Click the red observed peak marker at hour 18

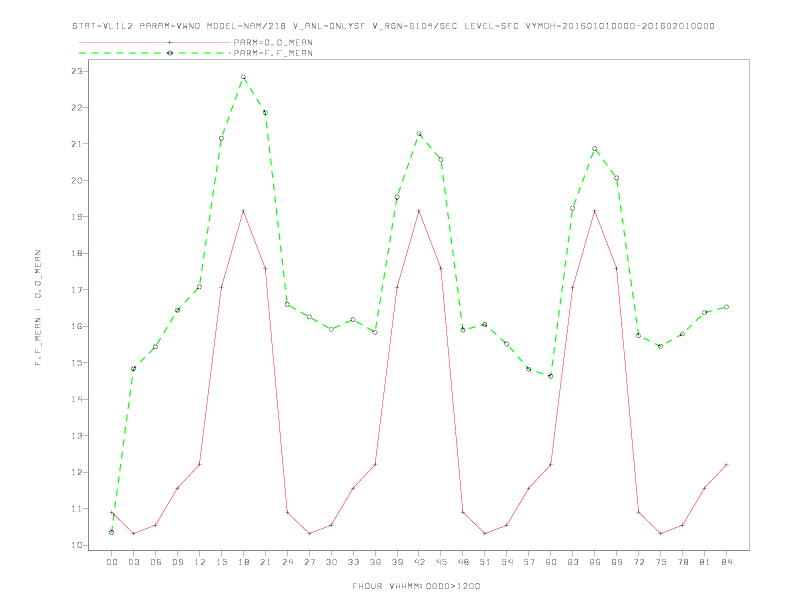243,211
